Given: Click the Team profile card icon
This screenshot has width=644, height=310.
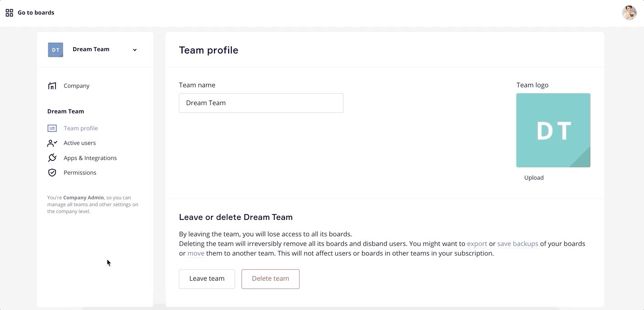Looking at the screenshot, I should [52, 128].
